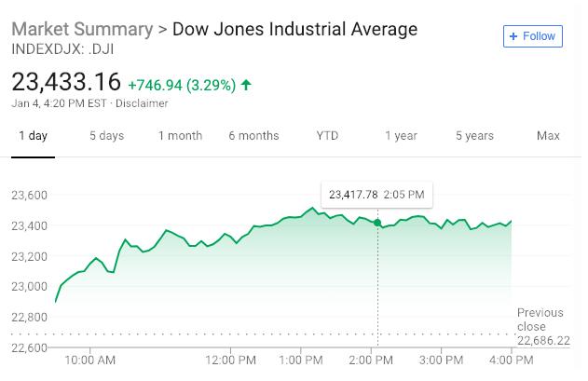The height and width of the screenshot is (381, 588).
Task: Show the 1 month chart range
Action: (x=180, y=136)
